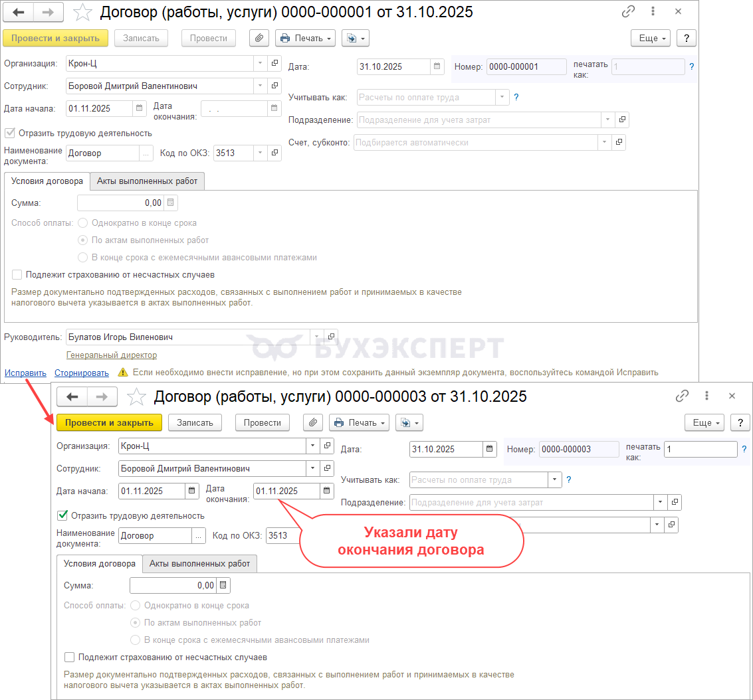Select По актам выполненных работ in contract 0000-000003

136,622
